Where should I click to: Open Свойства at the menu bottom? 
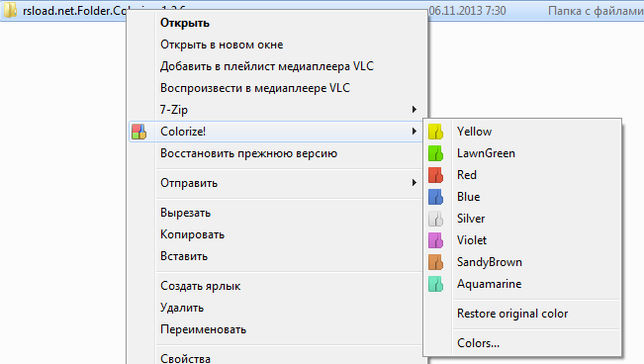185,358
